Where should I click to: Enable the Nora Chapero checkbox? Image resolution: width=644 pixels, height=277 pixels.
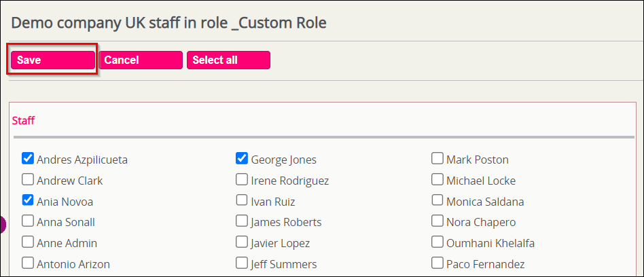[437, 221]
